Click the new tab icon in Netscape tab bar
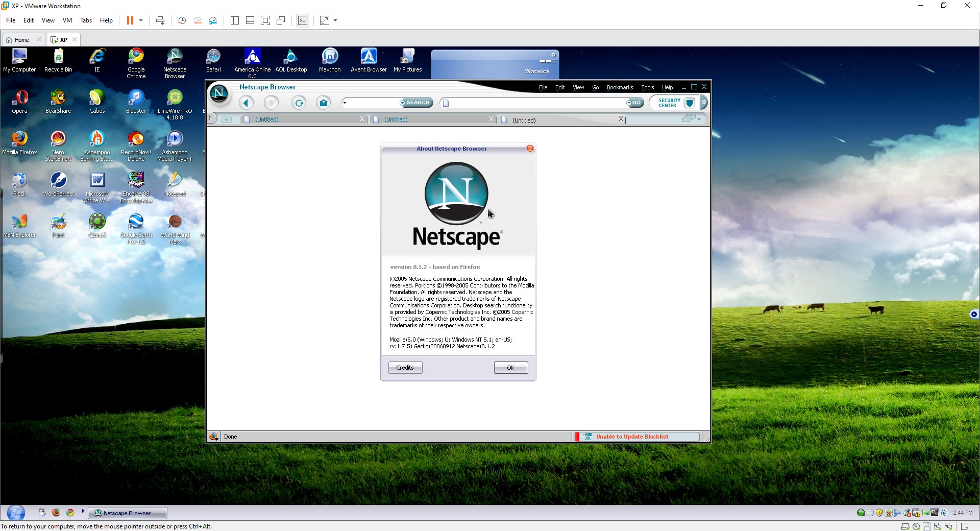Viewport: 980px width, 531px height. [227, 119]
